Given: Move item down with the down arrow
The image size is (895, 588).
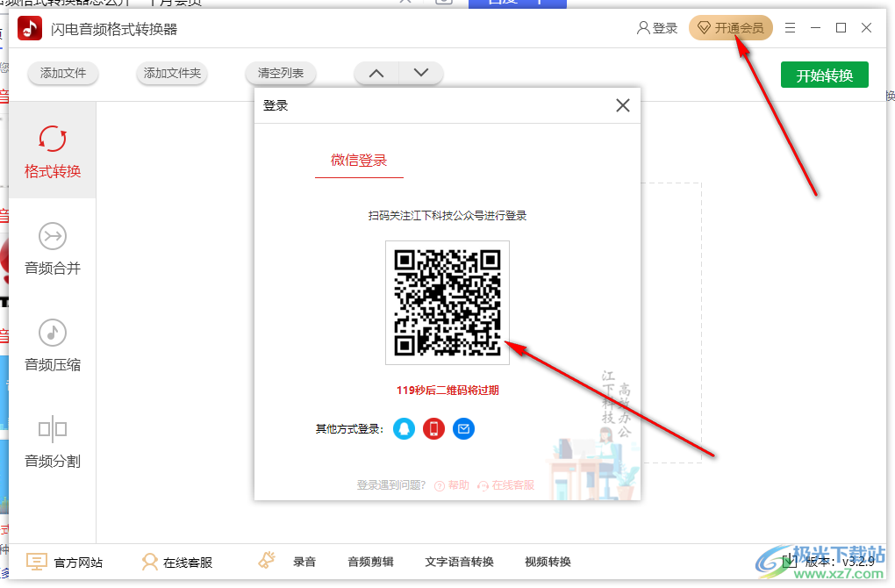Looking at the screenshot, I should point(421,73).
